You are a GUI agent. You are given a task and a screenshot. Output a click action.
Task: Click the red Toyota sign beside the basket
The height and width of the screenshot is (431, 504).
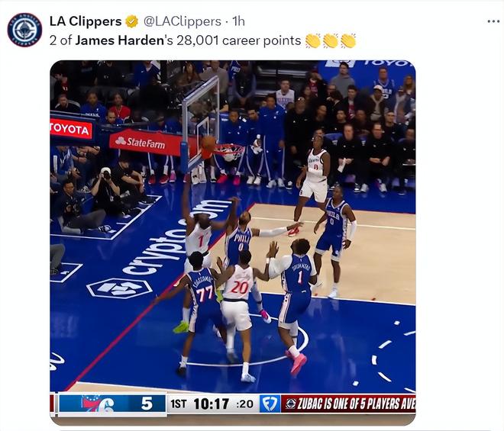[71, 129]
